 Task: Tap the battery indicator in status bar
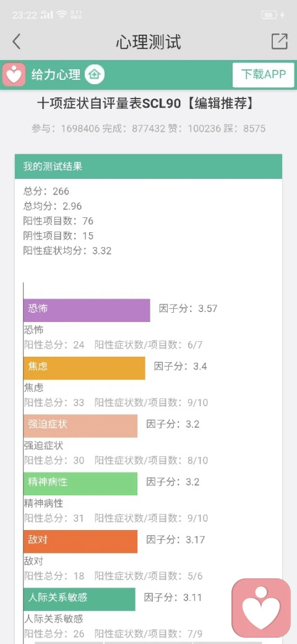pos(270,15)
